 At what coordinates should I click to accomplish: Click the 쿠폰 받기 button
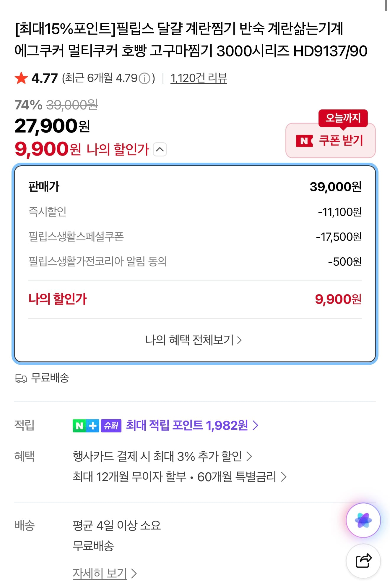point(341,141)
